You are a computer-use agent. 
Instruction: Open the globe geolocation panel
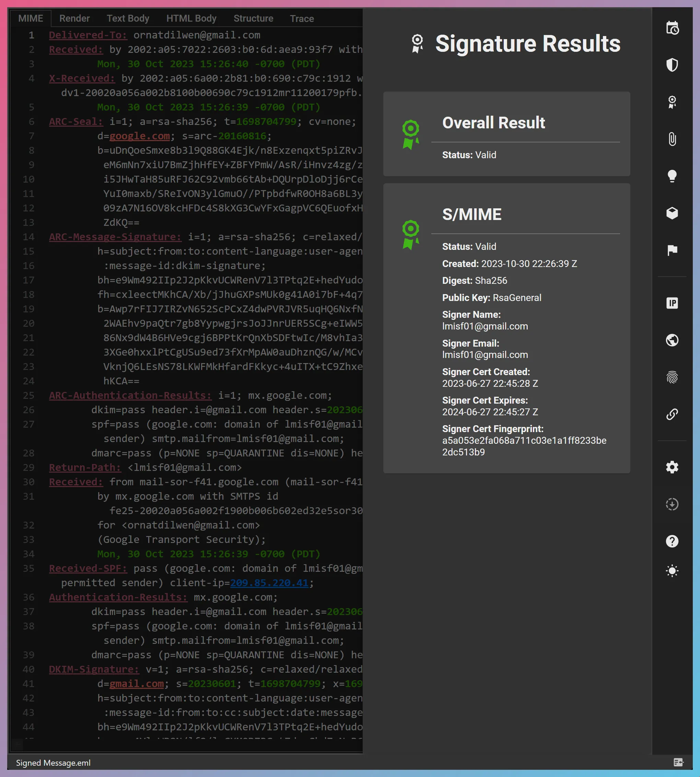pyautogui.click(x=672, y=340)
